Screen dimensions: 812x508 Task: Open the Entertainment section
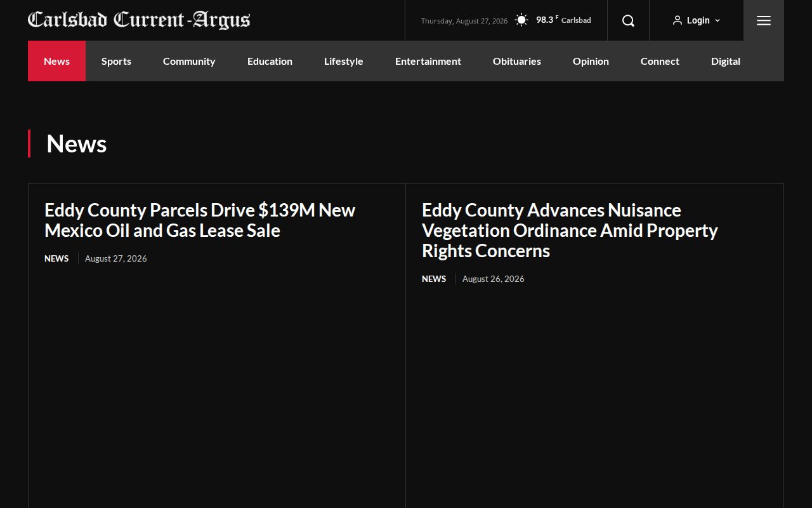point(428,61)
